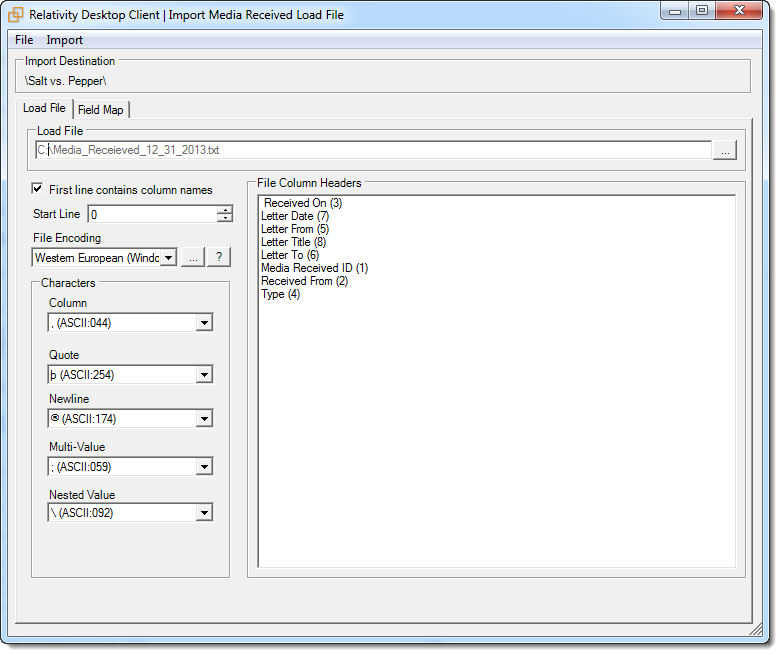Open the File menu
Screen dimensions: 781x655
pos(24,40)
